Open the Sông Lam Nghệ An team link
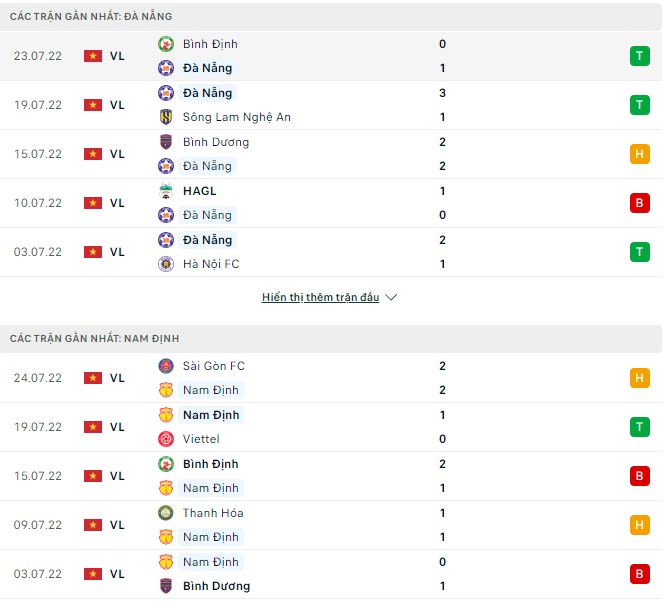Screen dimensions: 670x603 point(237,117)
